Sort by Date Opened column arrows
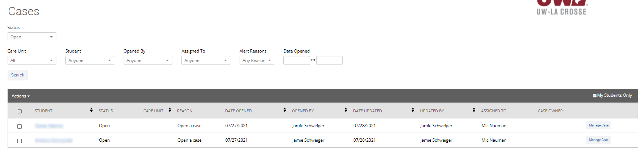Viewport: 644px width, 154px height. pos(285,110)
